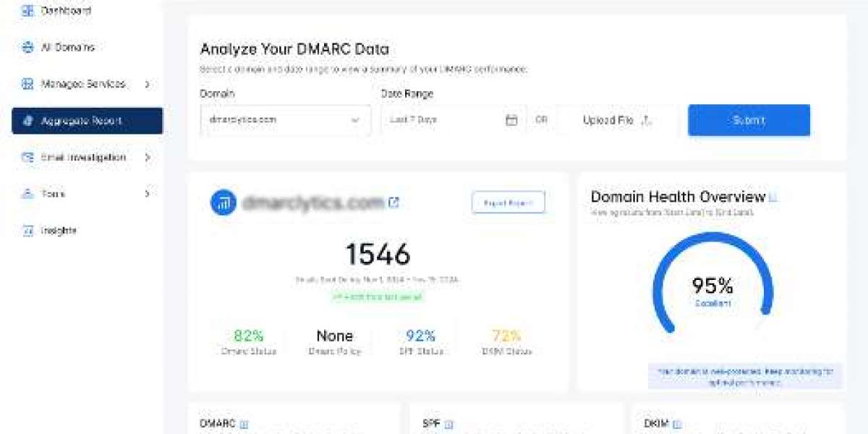Click the Analyze Your DMARC Data heading
The width and height of the screenshot is (868, 434).
coord(294,49)
